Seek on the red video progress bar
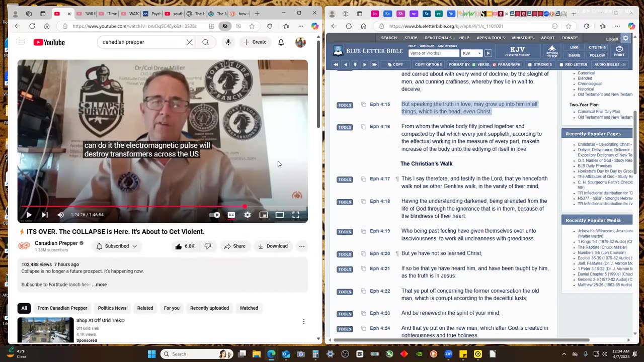The height and width of the screenshot is (362, 644). tap(163, 206)
